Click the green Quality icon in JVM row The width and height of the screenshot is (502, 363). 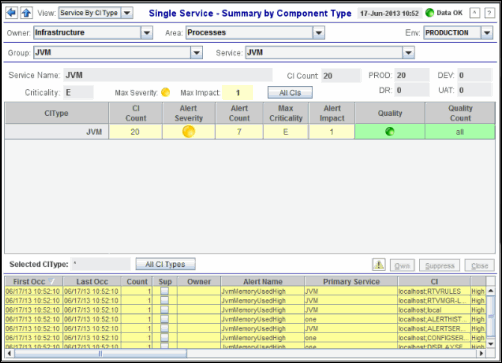click(390, 131)
